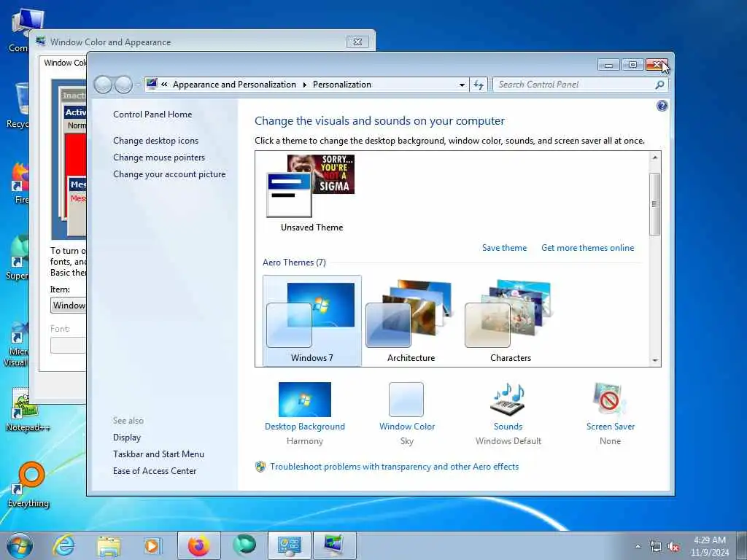The width and height of the screenshot is (747, 560).
Task: Open Taskbar and Start Menu link
Action: (x=158, y=454)
